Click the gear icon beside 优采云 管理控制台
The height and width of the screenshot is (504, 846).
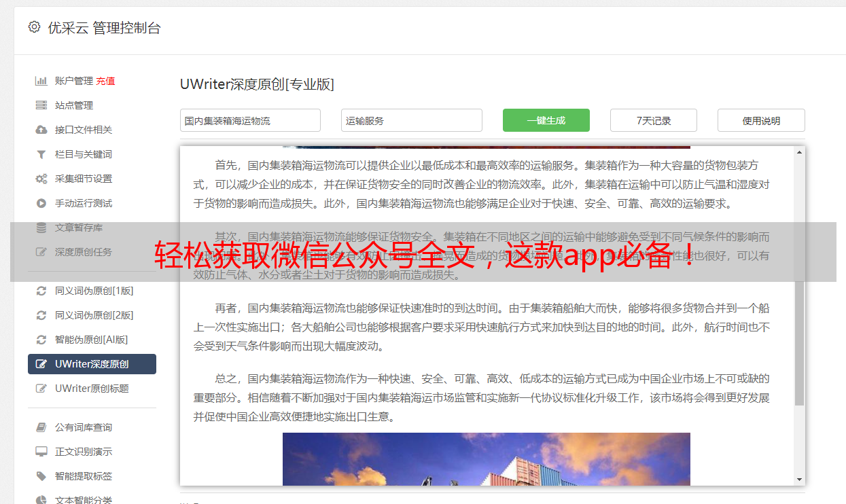(x=34, y=27)
